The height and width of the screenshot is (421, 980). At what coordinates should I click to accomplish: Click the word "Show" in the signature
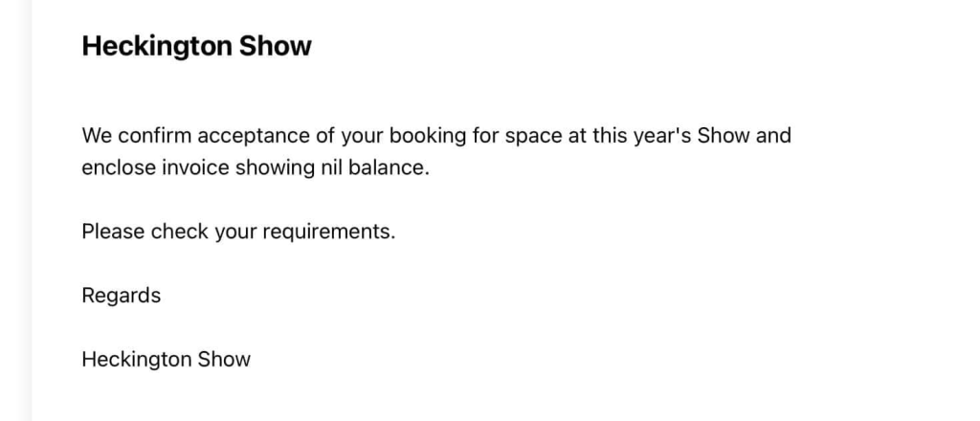tap(224, 360)
